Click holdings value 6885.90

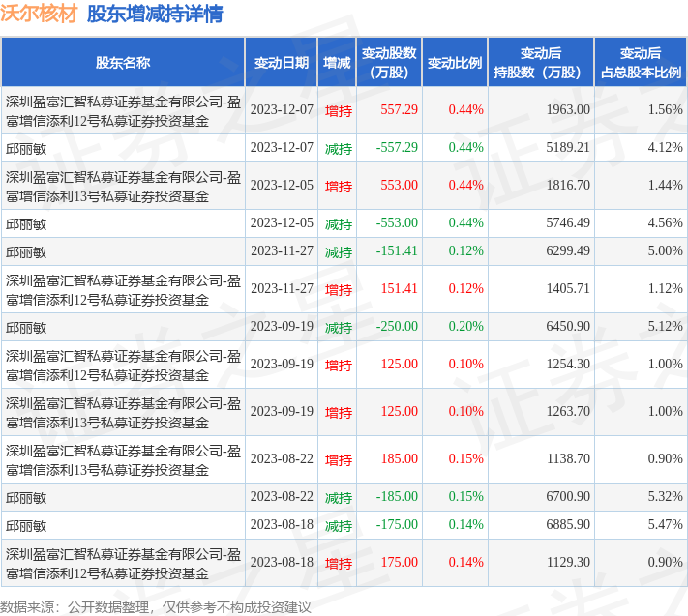(x=568, y=524)
